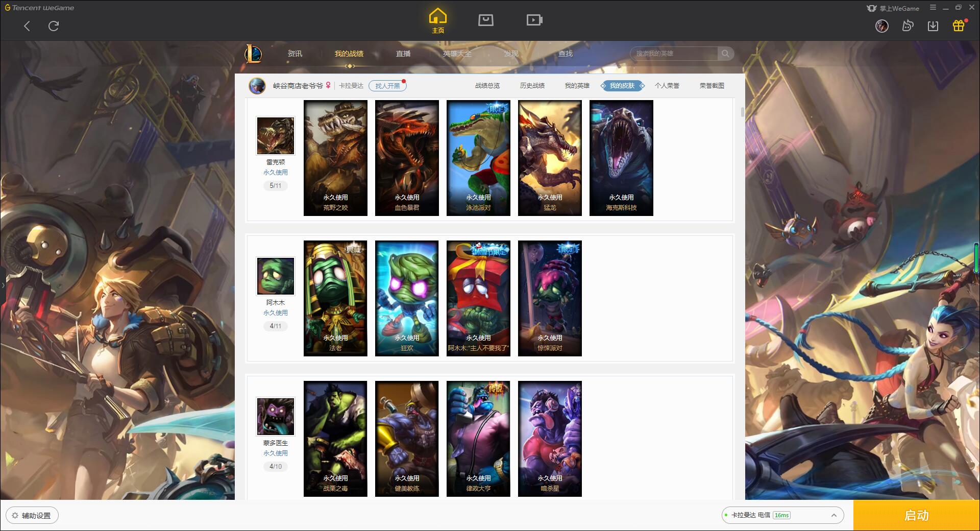
Task: Open the 惊悚派对 skin card
Action: pyautogui.click(x=550, y=298)
